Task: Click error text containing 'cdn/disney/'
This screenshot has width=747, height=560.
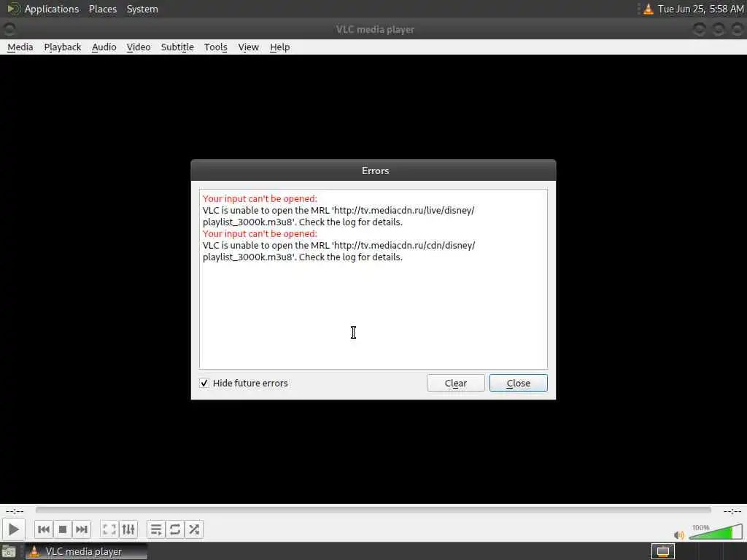Action: tap(338, 251)
